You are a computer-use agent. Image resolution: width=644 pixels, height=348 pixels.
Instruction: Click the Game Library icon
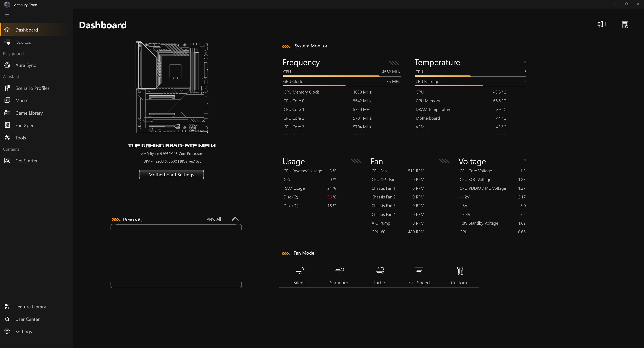(x=7, y=113)
